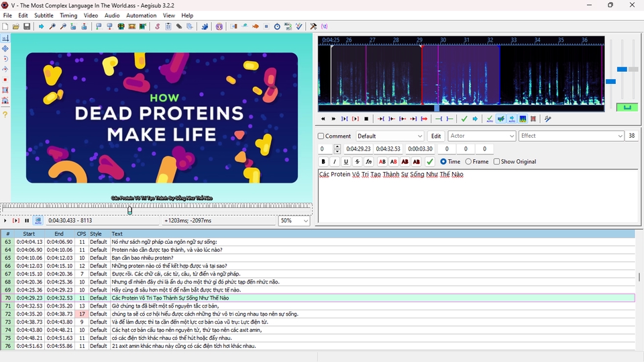Toggle auto-advance to next line button
Image resolution: width=644 pixels, height=362 pixels.
(x=500, y=119)
